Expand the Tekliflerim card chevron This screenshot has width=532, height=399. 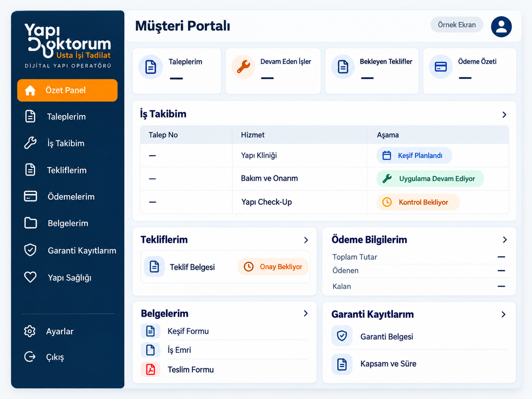click(306, 240)
